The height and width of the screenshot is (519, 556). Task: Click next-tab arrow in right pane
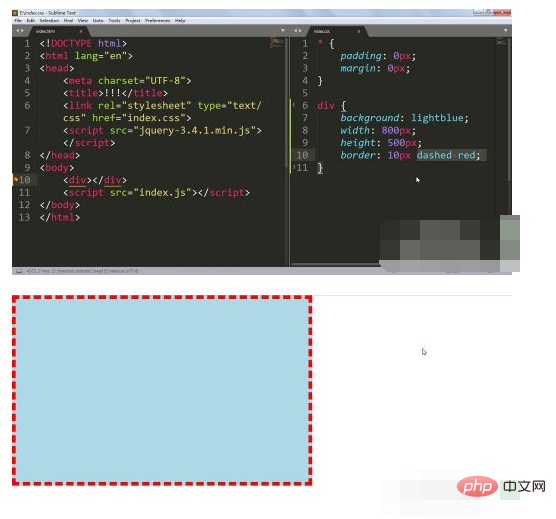click(x=300, y=31)
